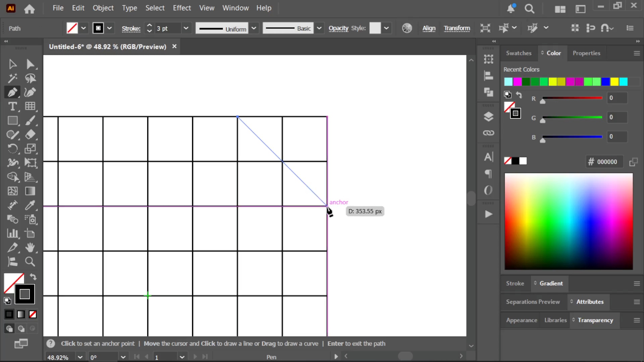The height and width of the screenshot is (362, 644).
Task: Select the Rotate tool
Action: (12, 149)
